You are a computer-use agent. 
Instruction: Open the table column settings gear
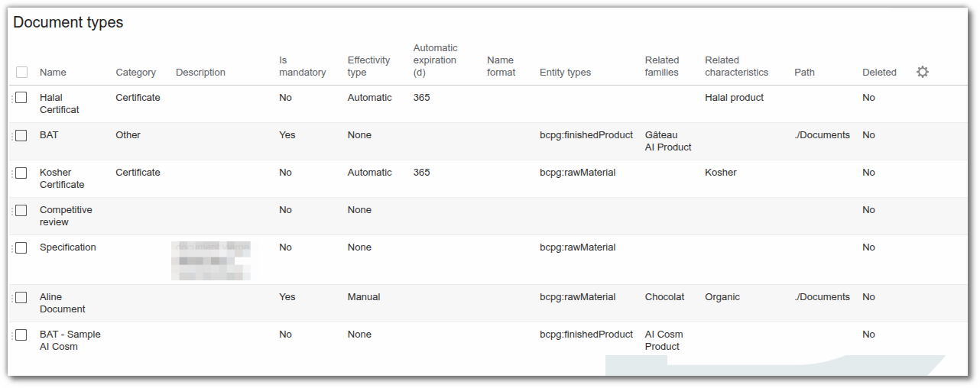[x=923, y=72]
